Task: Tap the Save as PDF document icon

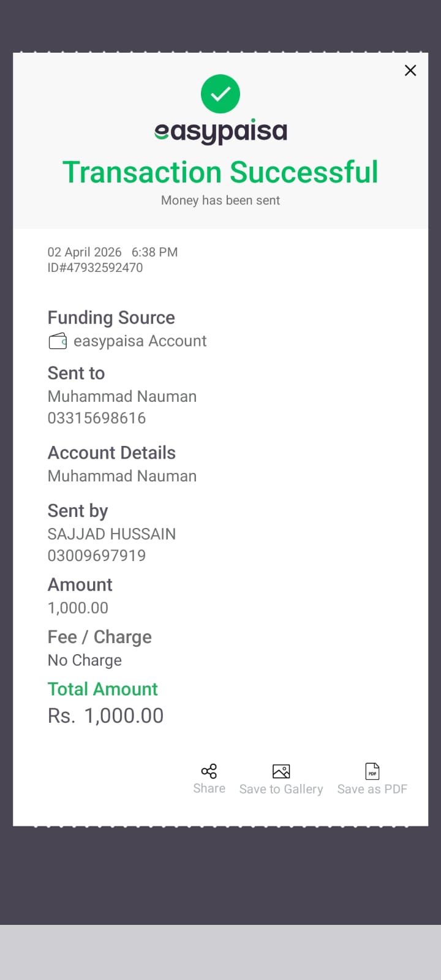Action: click(x=372, y=771)
